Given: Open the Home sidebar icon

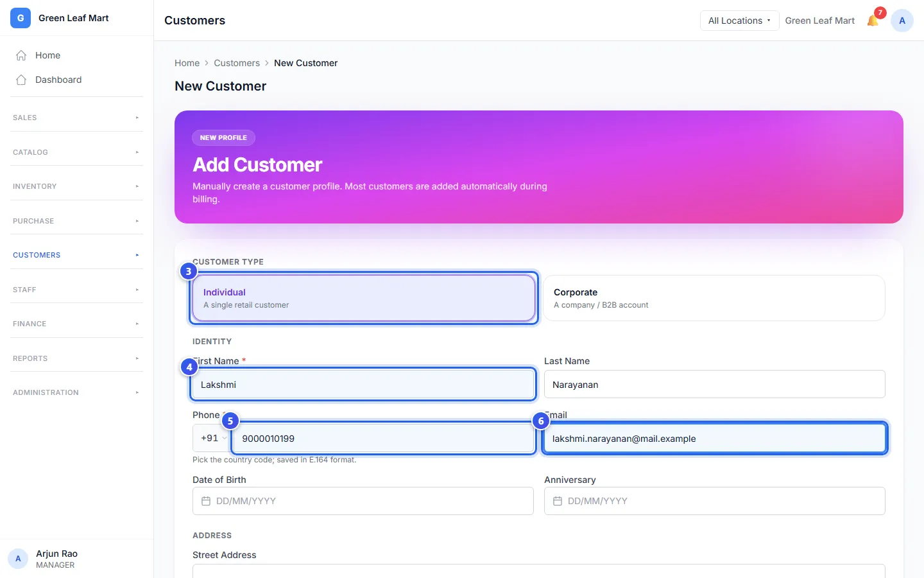Looking at the screenshot, I should click(x=21, y=55).
